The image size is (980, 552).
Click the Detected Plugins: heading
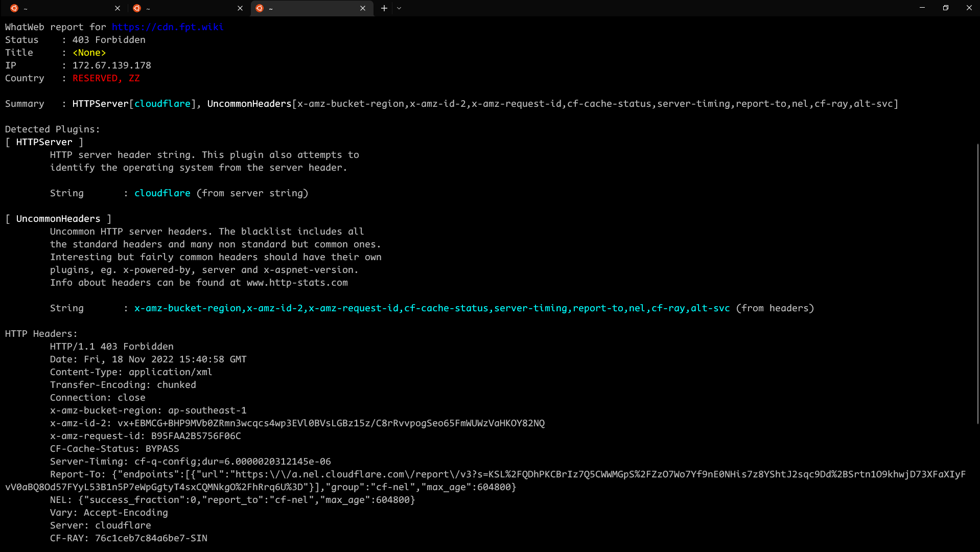(x=53, y=129)
